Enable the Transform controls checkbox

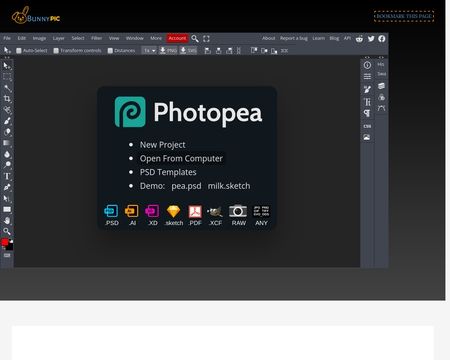click(56, 51)
